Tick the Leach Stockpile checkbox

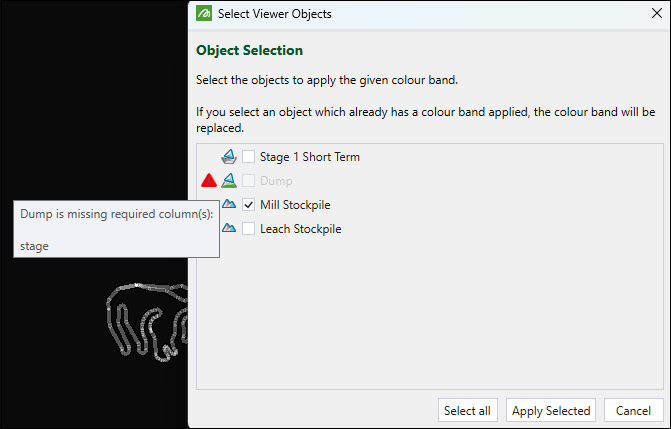[x=249, y=229]
